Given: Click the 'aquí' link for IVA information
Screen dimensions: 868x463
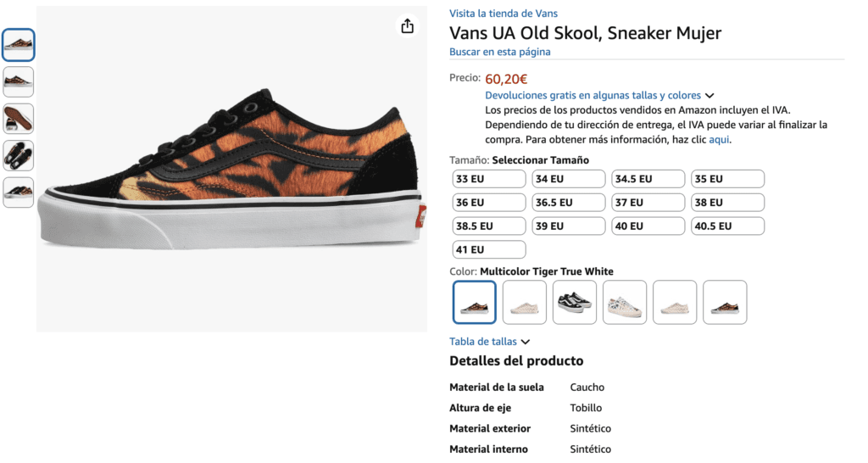Looking at the screenshot, I should (719, 140).
